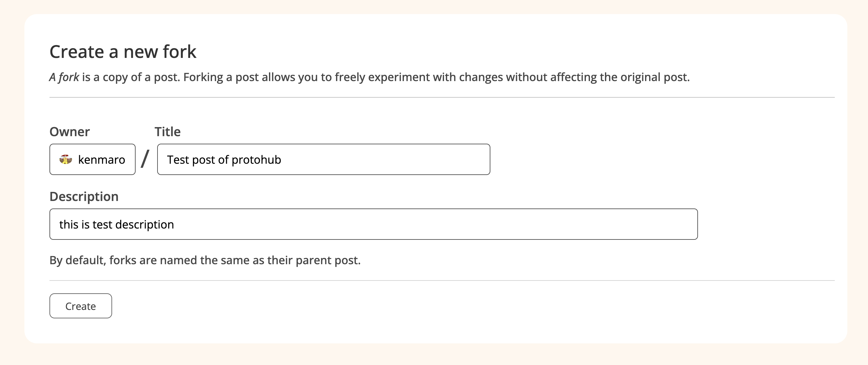Click the kenmaro username text
The width and height of the screenshot is (868, 365).
[x=101, y=159]
